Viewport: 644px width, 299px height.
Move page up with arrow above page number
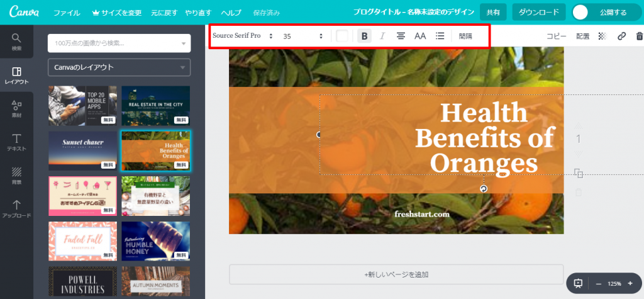coord(579,125)
